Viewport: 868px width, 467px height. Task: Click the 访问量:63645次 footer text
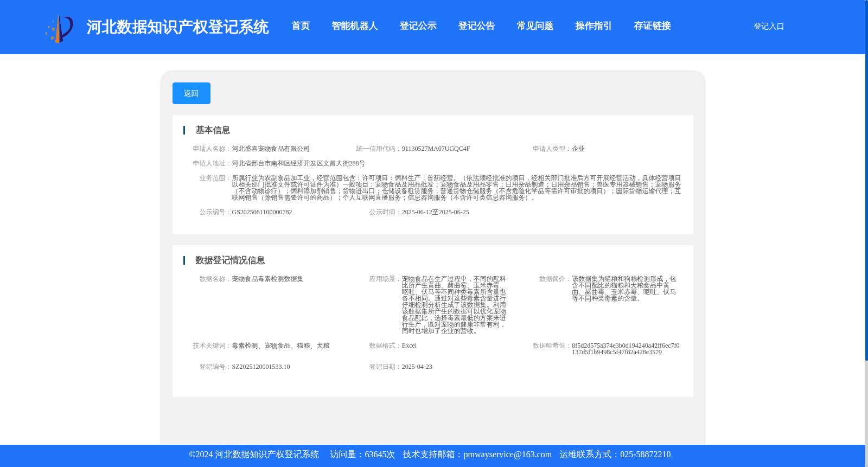coord(362,455)
